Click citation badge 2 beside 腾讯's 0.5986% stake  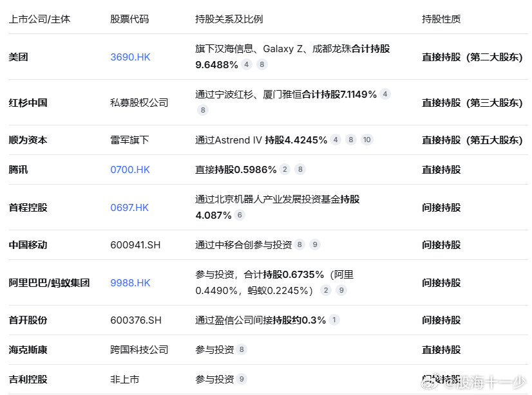284,169
